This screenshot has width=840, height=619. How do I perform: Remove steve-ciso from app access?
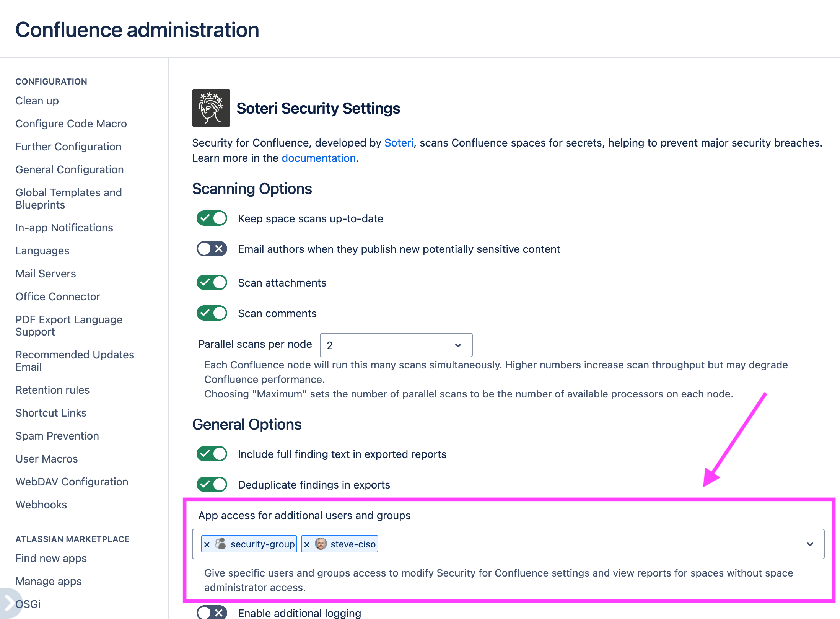point(307,544)
